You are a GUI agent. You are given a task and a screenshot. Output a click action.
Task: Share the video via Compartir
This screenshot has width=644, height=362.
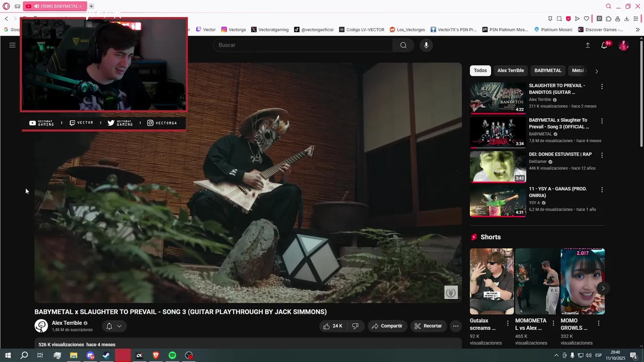click(387, 326)
